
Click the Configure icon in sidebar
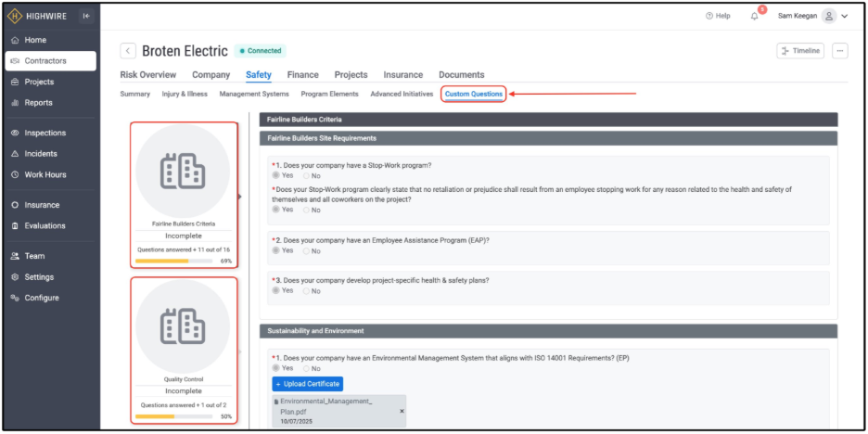(x=15, y=298)
